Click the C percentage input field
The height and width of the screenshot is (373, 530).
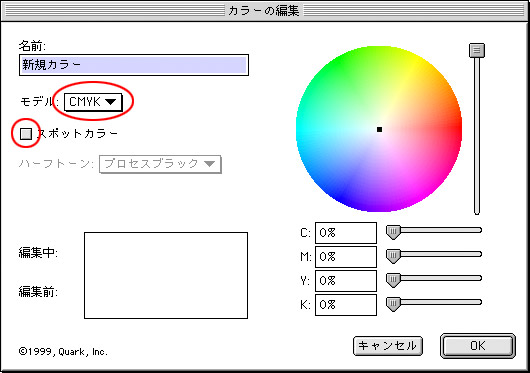[346, 233]
